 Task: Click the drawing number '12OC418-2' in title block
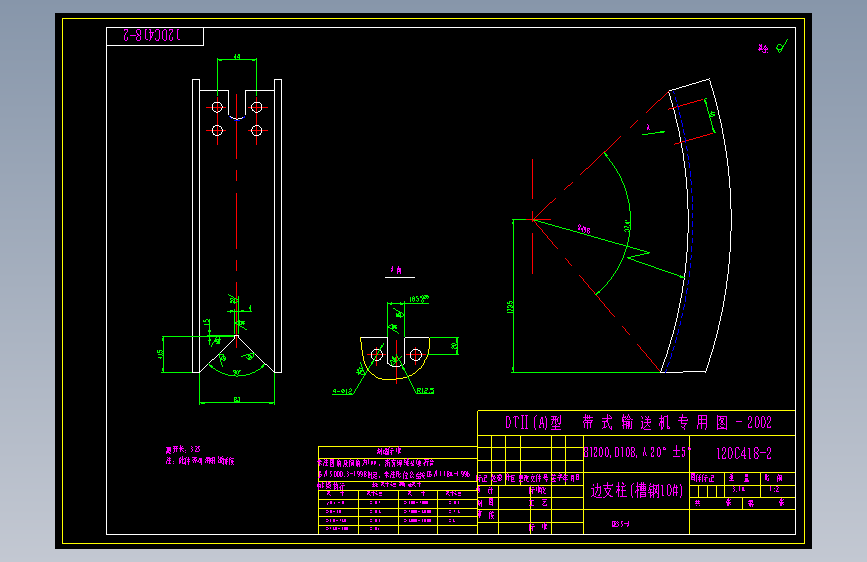[x=744, y=454]
